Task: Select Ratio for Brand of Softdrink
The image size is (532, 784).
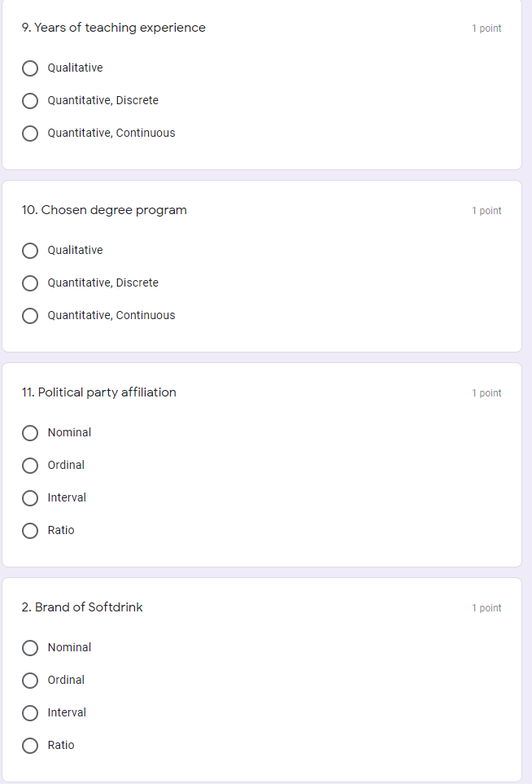Action: (30, 745)
